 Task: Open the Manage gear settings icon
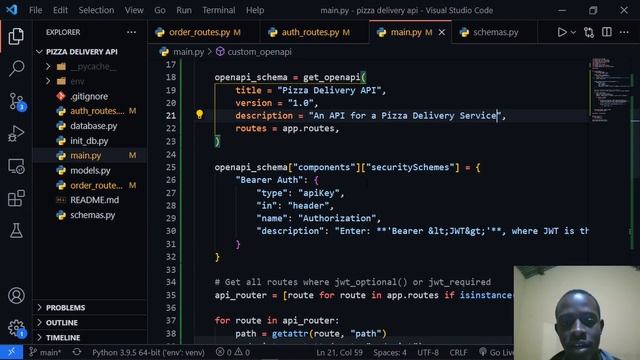(x=16, y=328)
